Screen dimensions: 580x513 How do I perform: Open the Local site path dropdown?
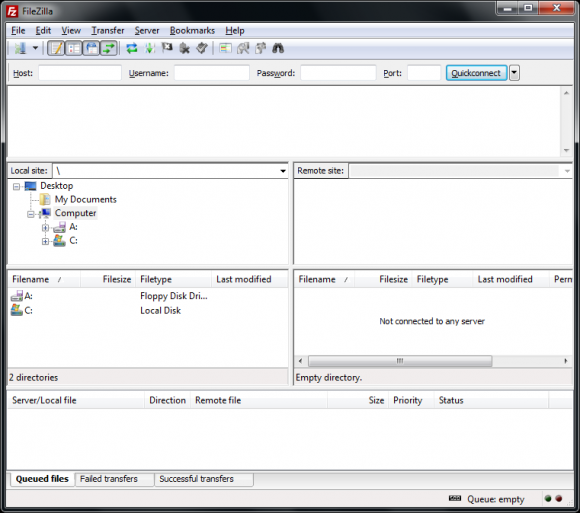[283, 171]
